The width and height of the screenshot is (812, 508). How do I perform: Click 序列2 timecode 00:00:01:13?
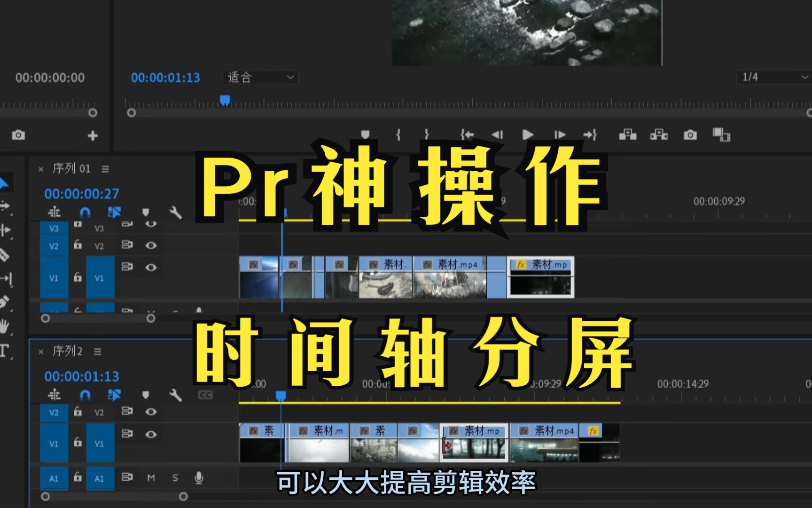pyautogui.click(x=82, y=376)
